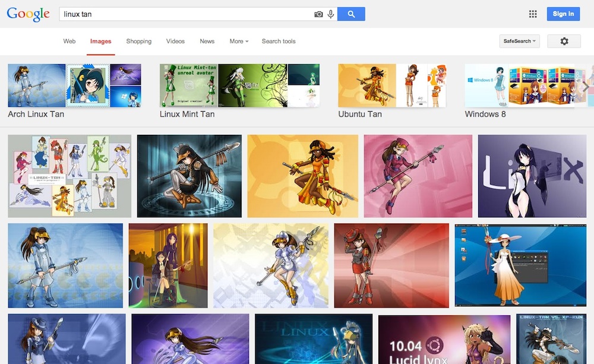The width and height of the screenshot is (594, 364).
Task: Open the settings gear menu
Action: (x=564, y=42)
